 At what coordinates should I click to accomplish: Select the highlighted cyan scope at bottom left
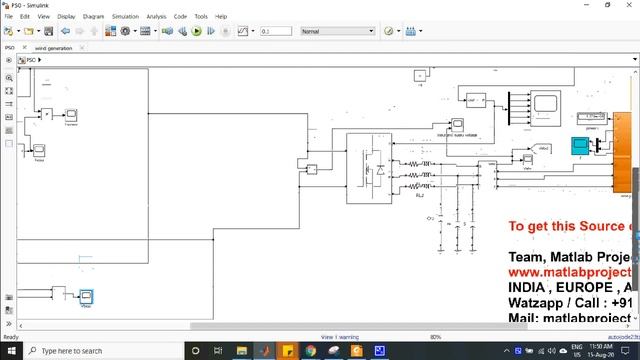coord(86,297)
